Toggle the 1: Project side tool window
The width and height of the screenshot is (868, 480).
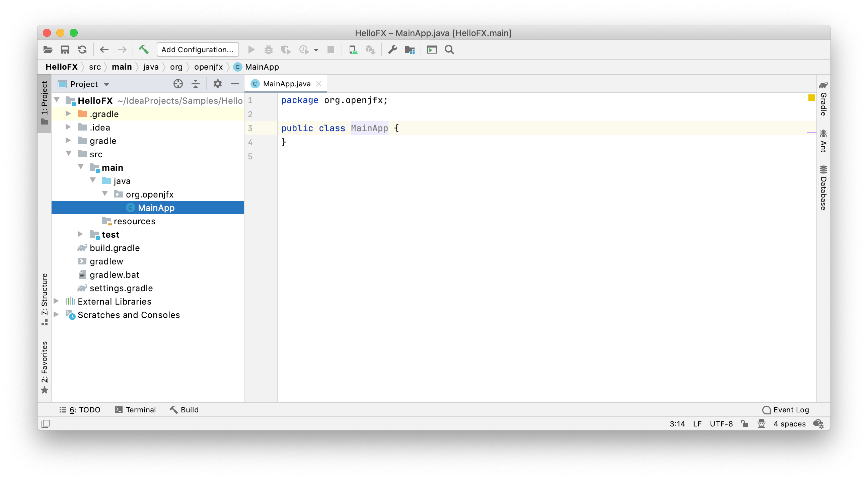pos(45,103)
